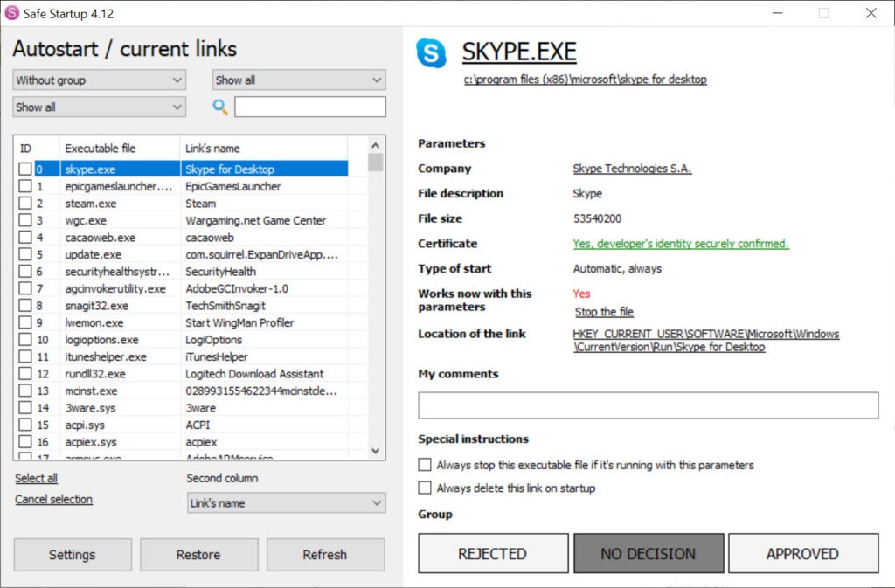The height and width of the screenshot is (588, 895).
Task: Click the Safe Startup title bar icon
Action: (11, 13)
